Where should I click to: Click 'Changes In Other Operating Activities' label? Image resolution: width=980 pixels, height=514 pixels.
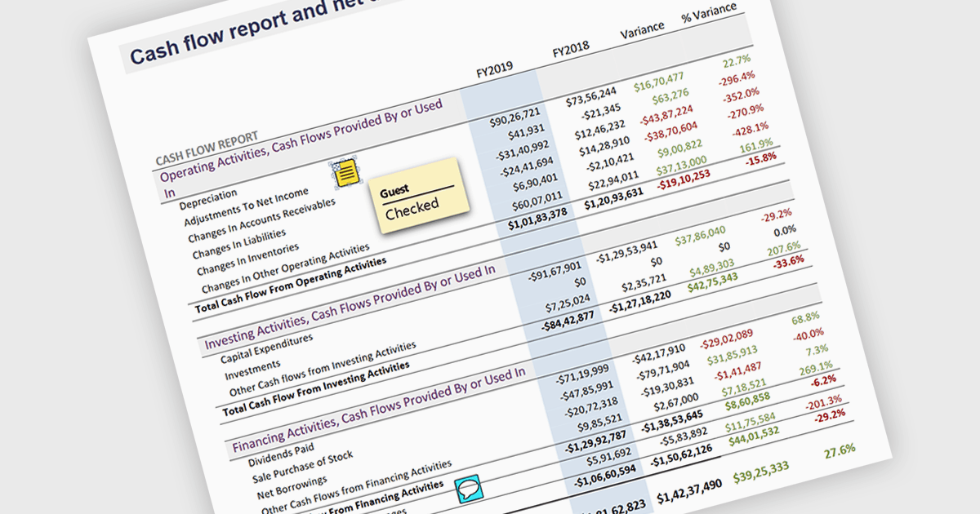pyautogui.click(x=286, y=268)
